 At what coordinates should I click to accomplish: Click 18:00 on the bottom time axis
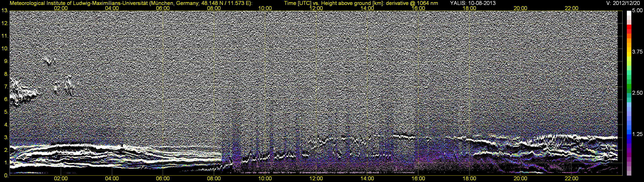coord(469,179)
